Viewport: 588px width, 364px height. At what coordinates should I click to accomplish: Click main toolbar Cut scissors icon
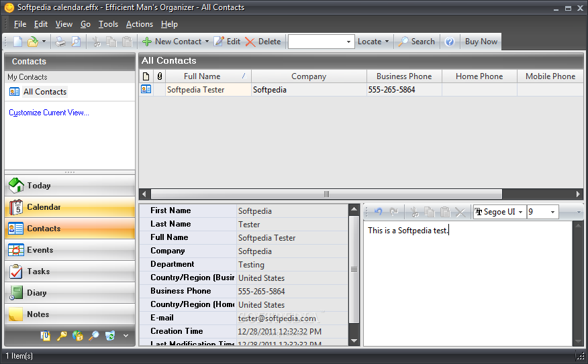click(97, 42)
